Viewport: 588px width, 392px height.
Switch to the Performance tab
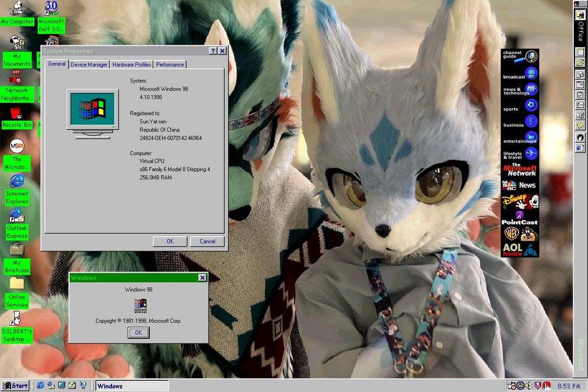(x=170, y=65)
